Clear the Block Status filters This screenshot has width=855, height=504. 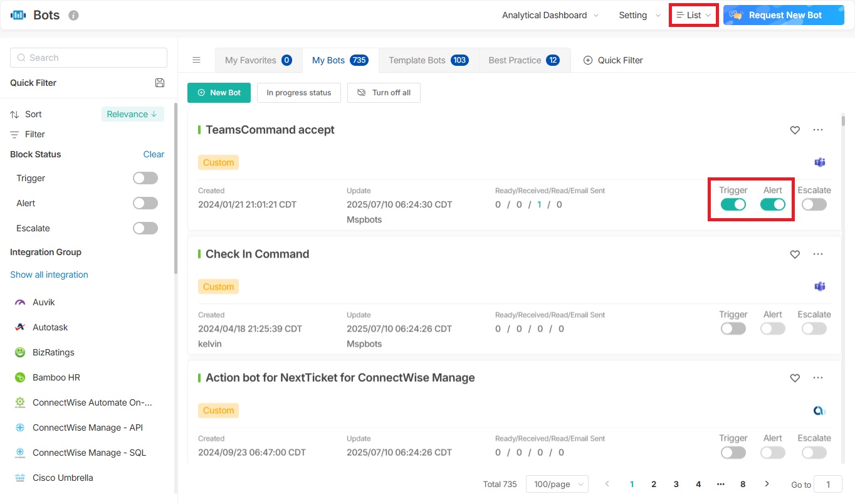(154, 154)
